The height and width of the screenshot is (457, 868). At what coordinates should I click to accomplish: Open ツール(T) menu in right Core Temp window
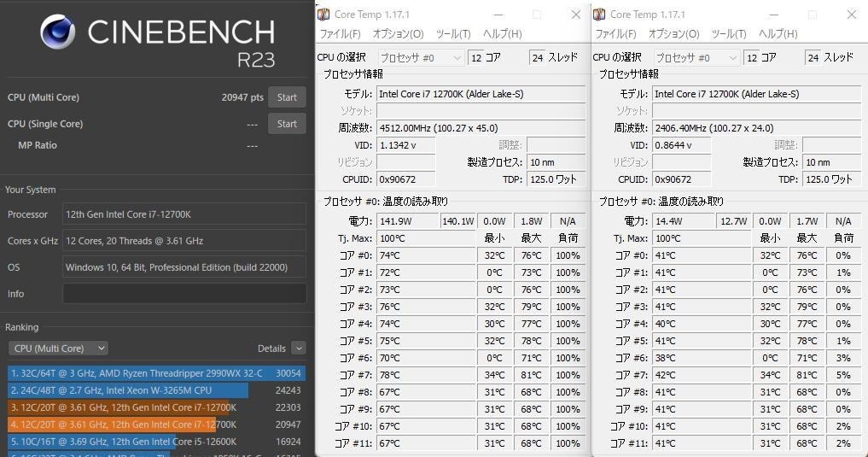click(729, 34)
